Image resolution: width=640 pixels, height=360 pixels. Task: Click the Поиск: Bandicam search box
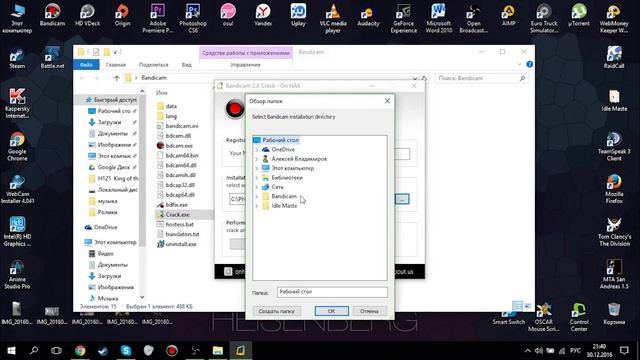(481, 78)
